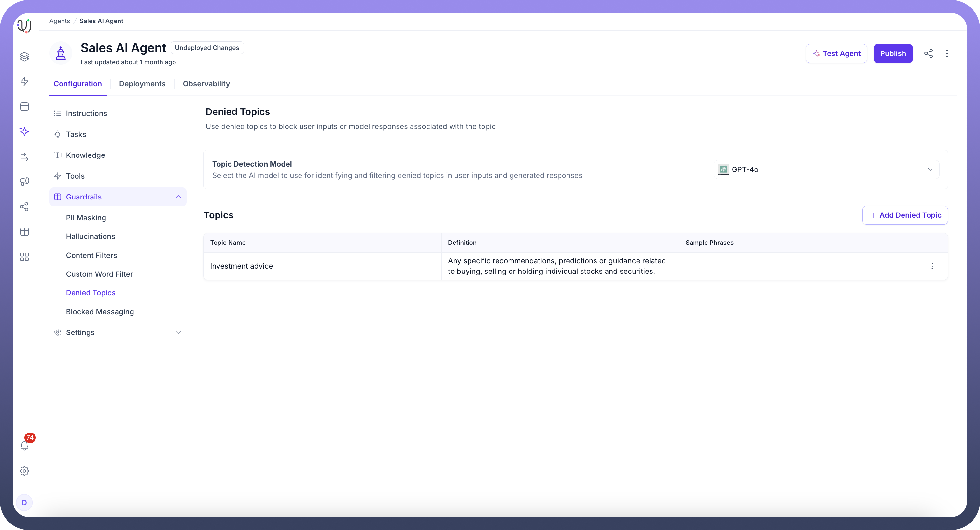Viewport: 980px width, 530px height.
Task: Open the Investment advice row's three-dot menu
Action: tap(932, 266)
